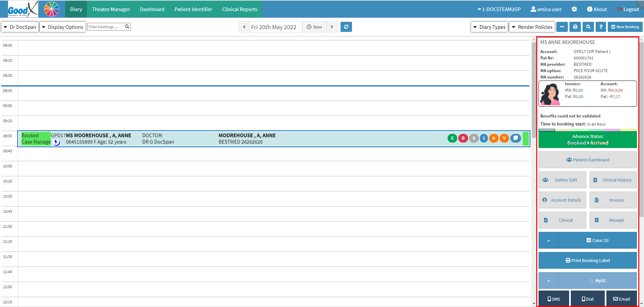Screen dimensions: 644x307
Task: Click the New Booking button
Action: tap(625, 27)
